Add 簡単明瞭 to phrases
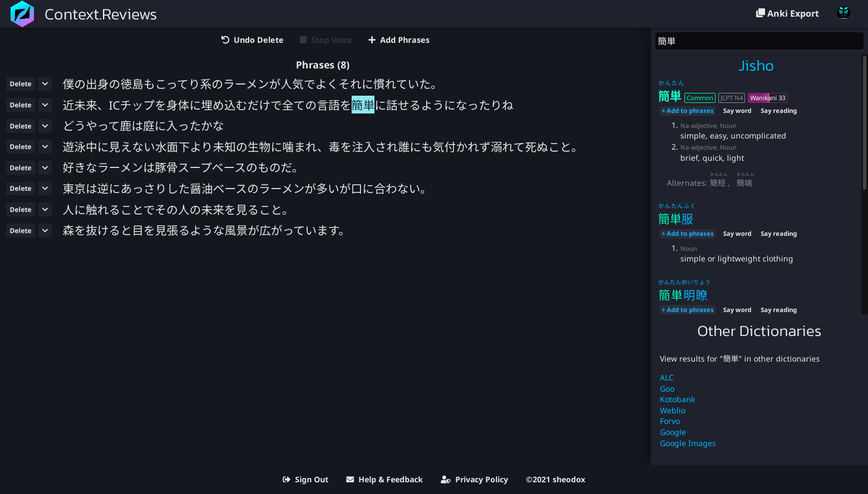Image resolution: width=868 pixels, height=494 pixels. (x=688, y=310)
